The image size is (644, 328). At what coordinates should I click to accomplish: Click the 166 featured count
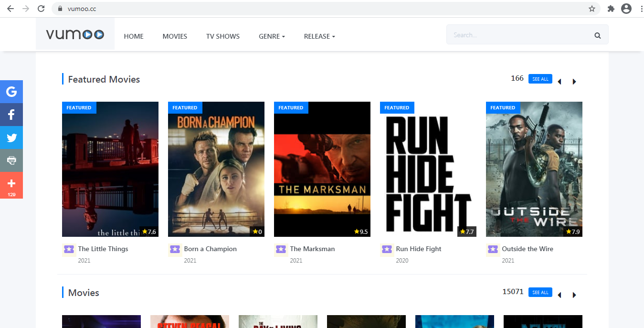pyautogui.click(x=517, y=78)
